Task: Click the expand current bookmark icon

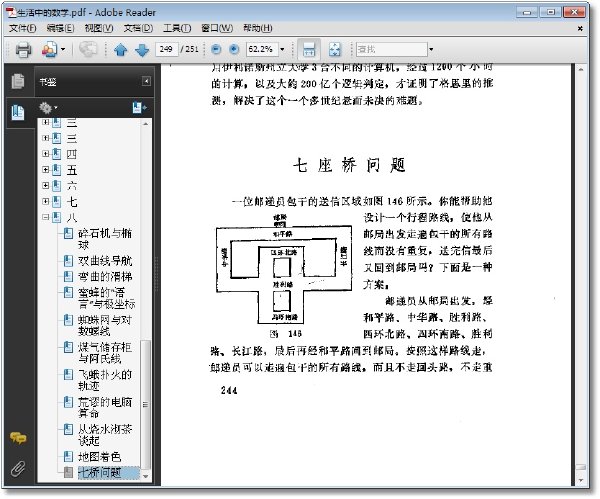Action: point(139,108)
